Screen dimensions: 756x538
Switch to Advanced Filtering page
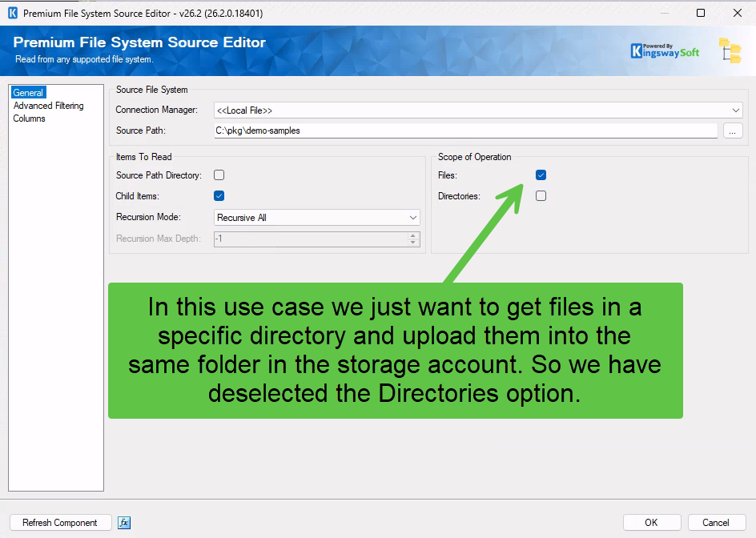tap(48, 106)
